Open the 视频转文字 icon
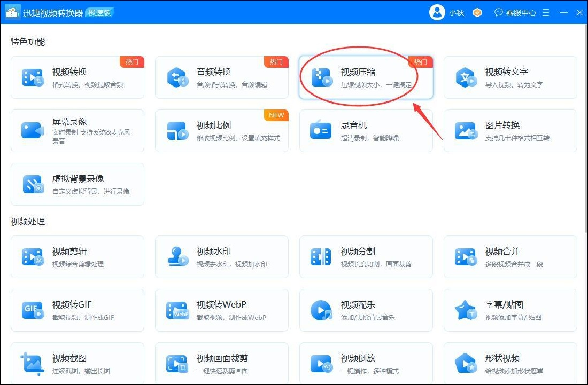This screenshot has height=385, width=588. (466, 77)
